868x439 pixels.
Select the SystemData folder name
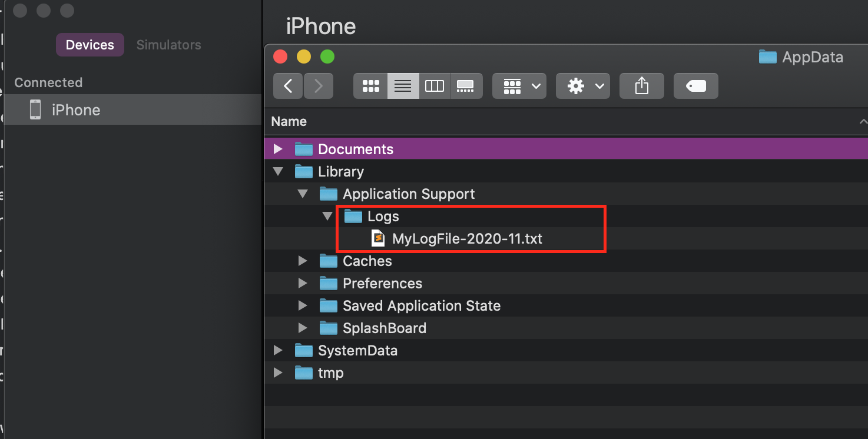point(357,351)
